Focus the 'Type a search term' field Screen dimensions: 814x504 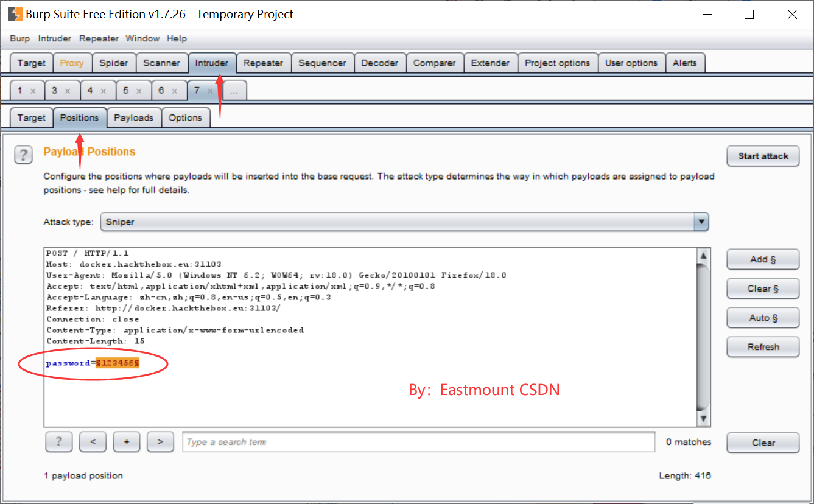click(419, 442)
